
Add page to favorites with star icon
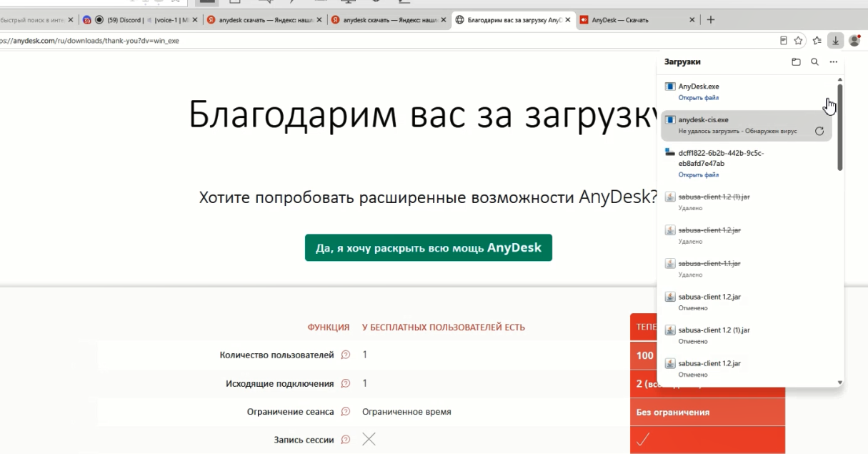coord(798,41)
